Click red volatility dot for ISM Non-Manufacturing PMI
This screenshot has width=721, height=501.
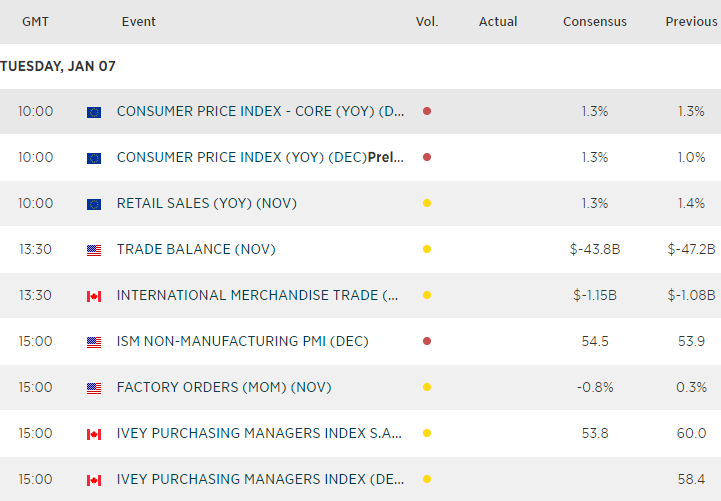tap(427, 341)
